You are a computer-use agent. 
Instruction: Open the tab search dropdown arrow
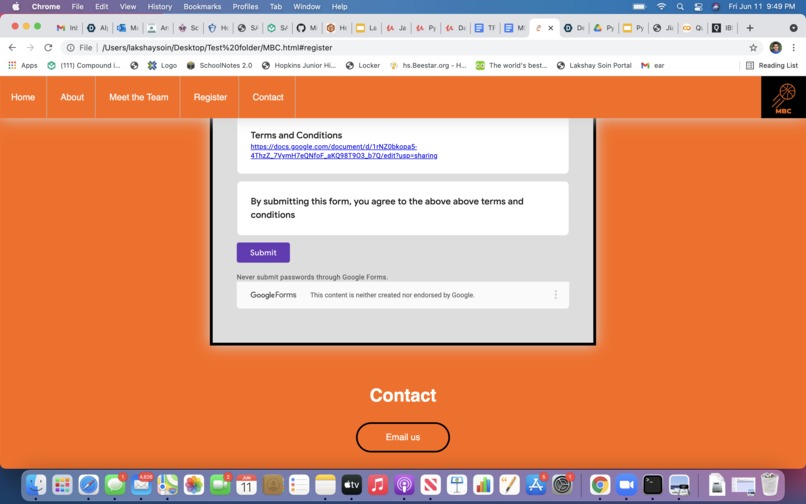(793, 28)
